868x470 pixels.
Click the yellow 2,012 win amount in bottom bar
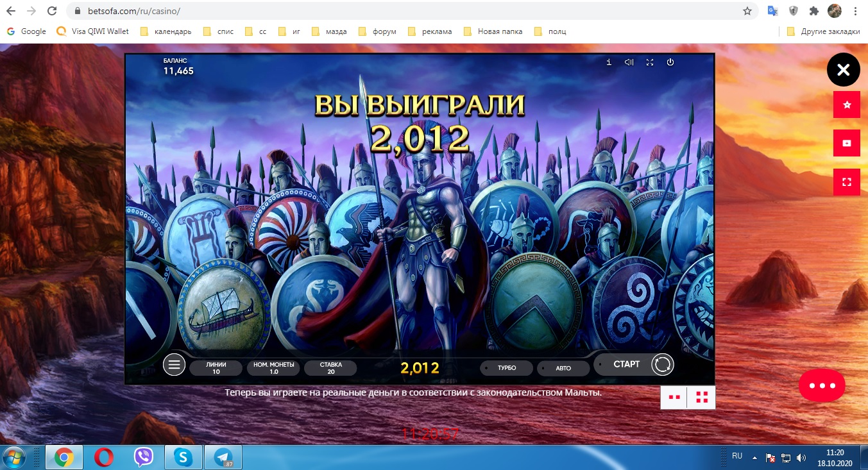pyautogui.click(x=420, y=368)
